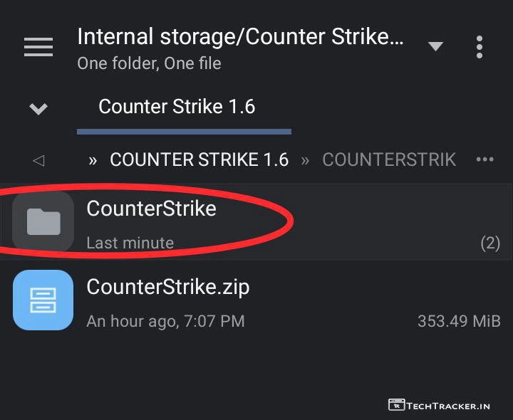This screenshot has height=420, width=513.
Task: Open the CounterStrike folder by name
Action: pos(151,209)
